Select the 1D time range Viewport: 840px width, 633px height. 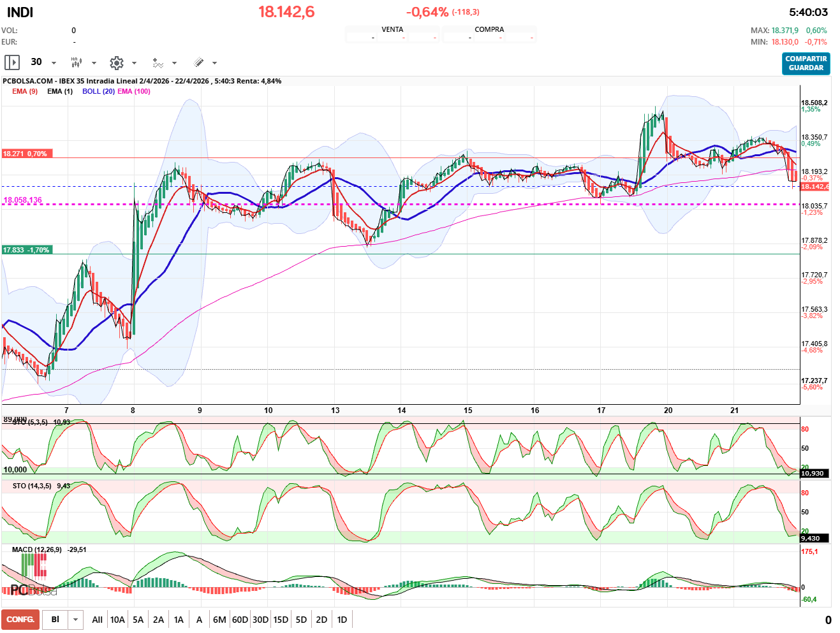[x=342, y=620]
